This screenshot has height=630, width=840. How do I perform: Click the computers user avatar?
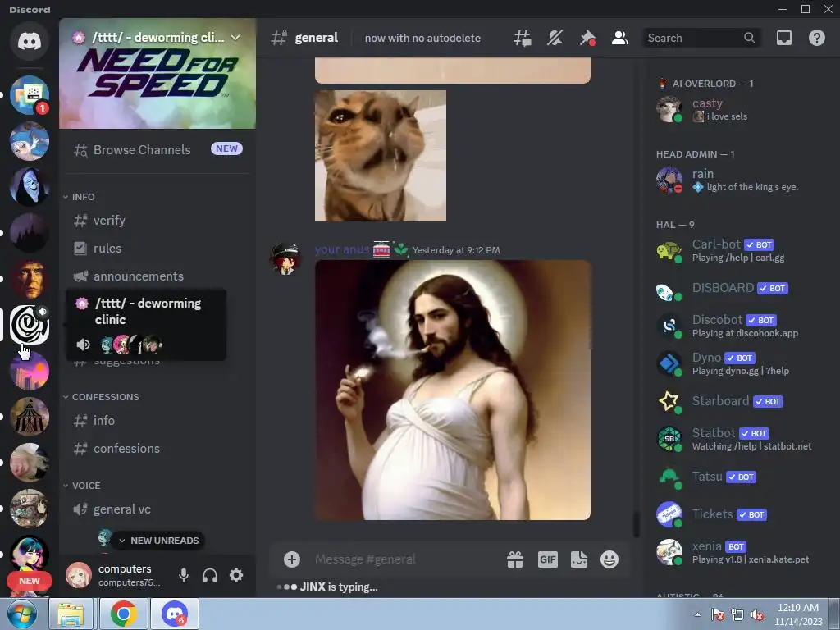click(x=79, y=575)
